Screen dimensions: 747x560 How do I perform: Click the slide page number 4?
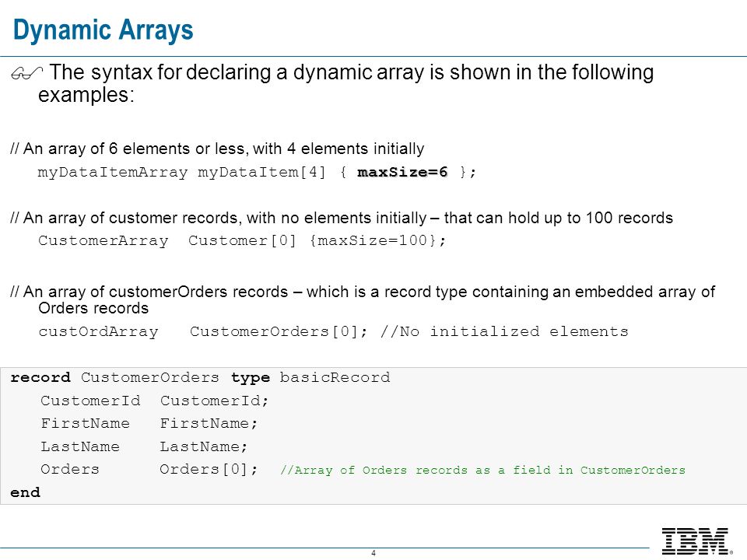click(373, 553)
